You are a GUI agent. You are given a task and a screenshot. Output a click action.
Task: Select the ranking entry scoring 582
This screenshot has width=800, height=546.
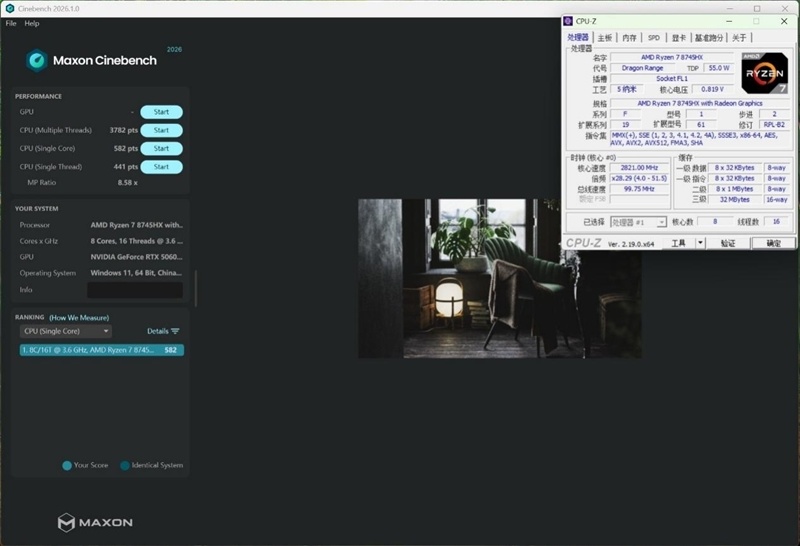tap(102, 350)
